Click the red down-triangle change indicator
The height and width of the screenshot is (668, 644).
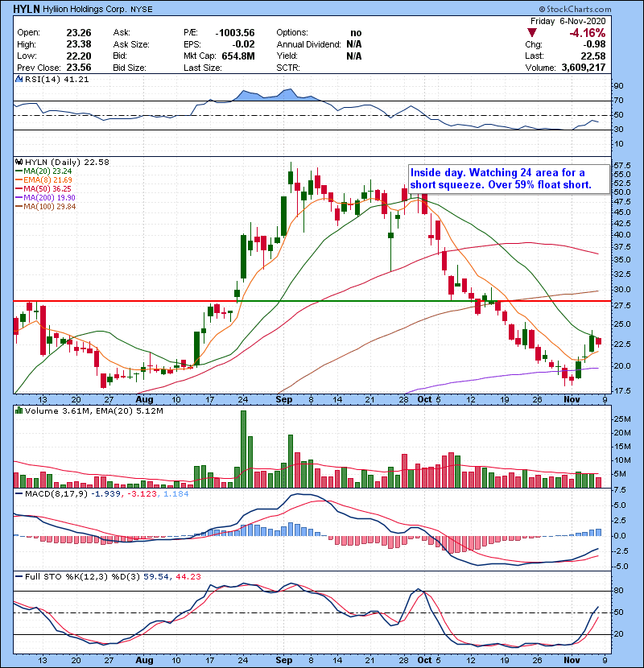click(531, 33)
